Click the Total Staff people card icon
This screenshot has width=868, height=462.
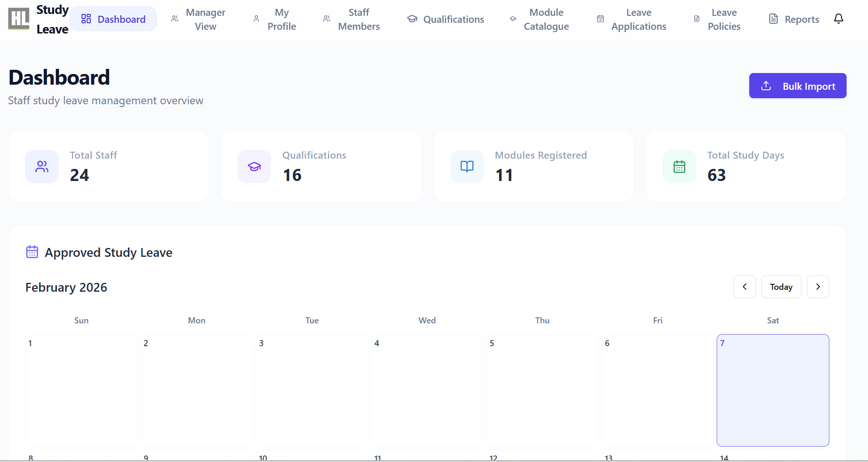click(42, 167)
